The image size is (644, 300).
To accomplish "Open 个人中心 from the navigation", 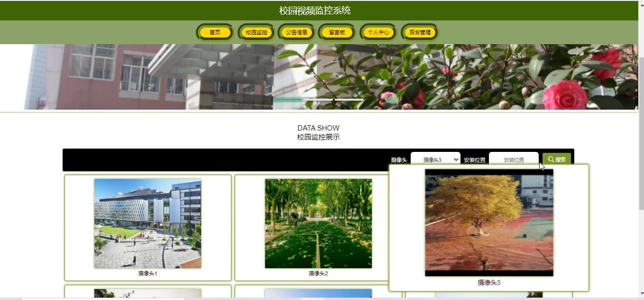I will [378, 32].
